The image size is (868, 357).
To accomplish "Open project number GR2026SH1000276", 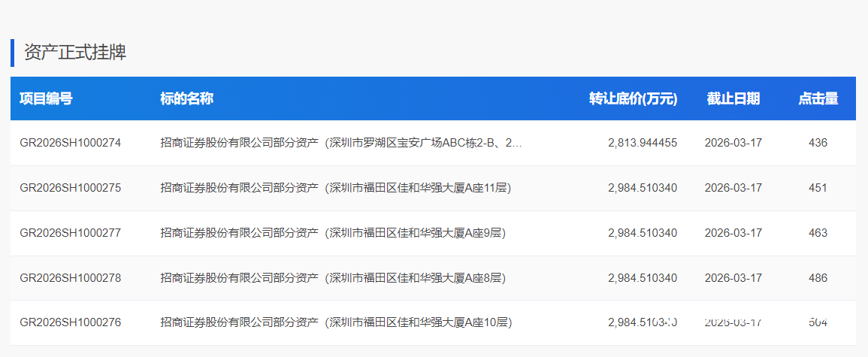I will pos(70,322).
